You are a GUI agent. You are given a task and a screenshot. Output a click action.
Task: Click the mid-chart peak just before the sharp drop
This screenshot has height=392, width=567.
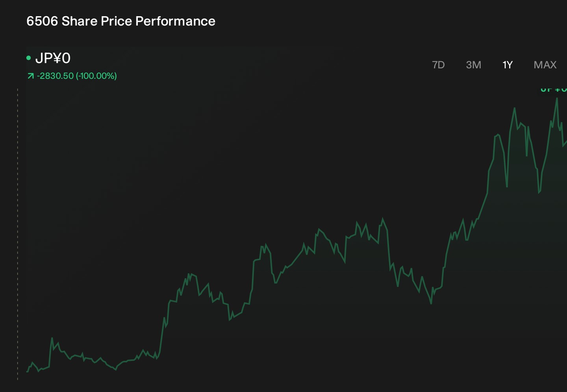click(382, 219)
